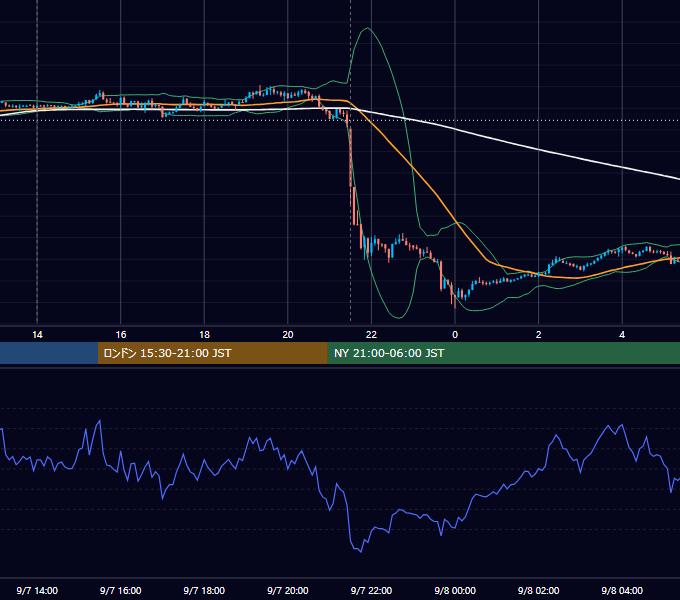Click the oscillator's lowest trough near 22:00
Image resolution: width=680 pixels, height=600 pixels.
pyautogui.click(x=361, y=551)
